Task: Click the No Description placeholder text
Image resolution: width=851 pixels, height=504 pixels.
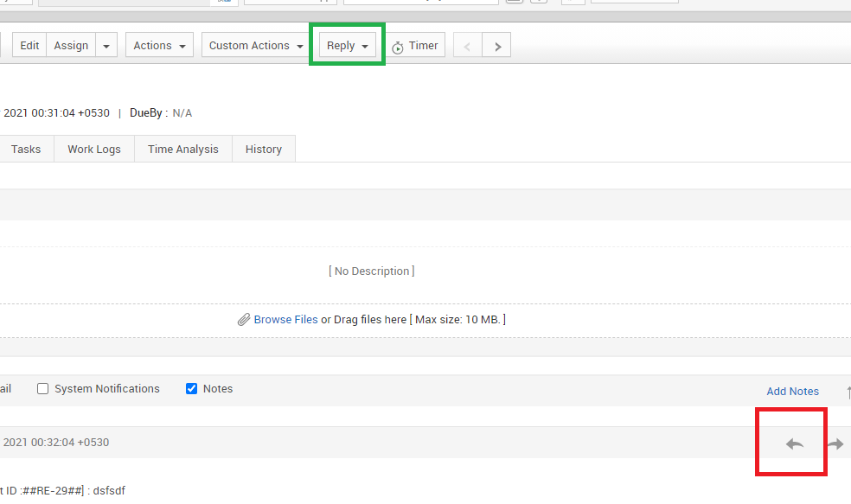Action: point(371,271)
